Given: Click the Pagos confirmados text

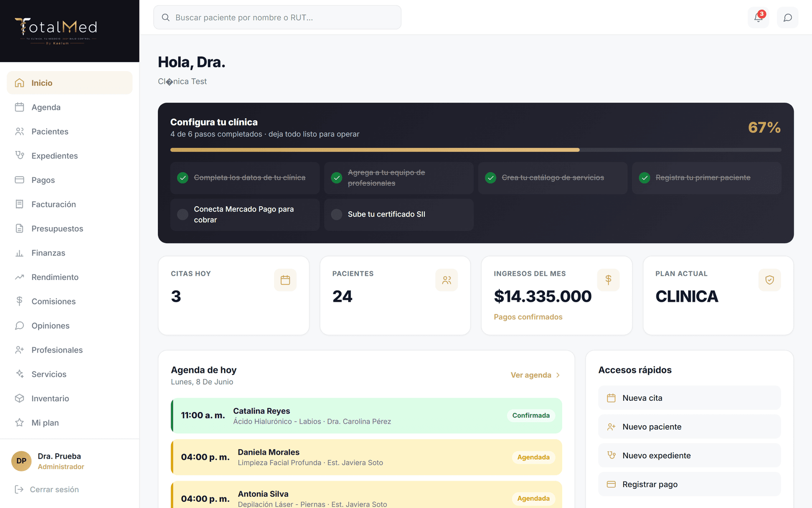Looking at the screenshot, I should pyautogui.click(x=528, y=317).
